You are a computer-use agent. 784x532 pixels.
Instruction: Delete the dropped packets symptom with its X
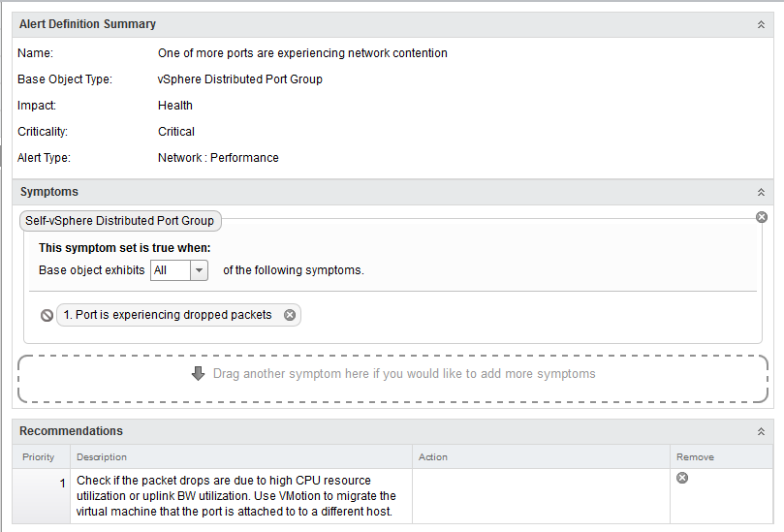pyautogui.click(x=290, y=315)
